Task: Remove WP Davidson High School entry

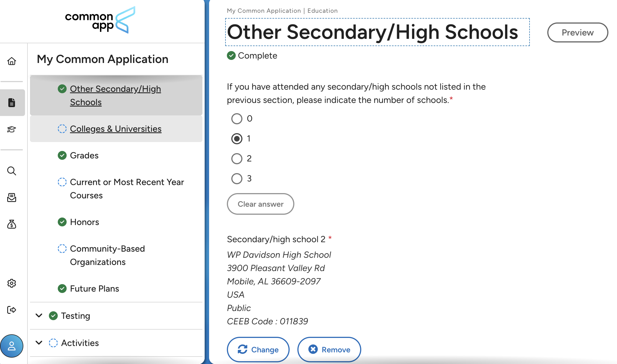Action: point(329,350)
